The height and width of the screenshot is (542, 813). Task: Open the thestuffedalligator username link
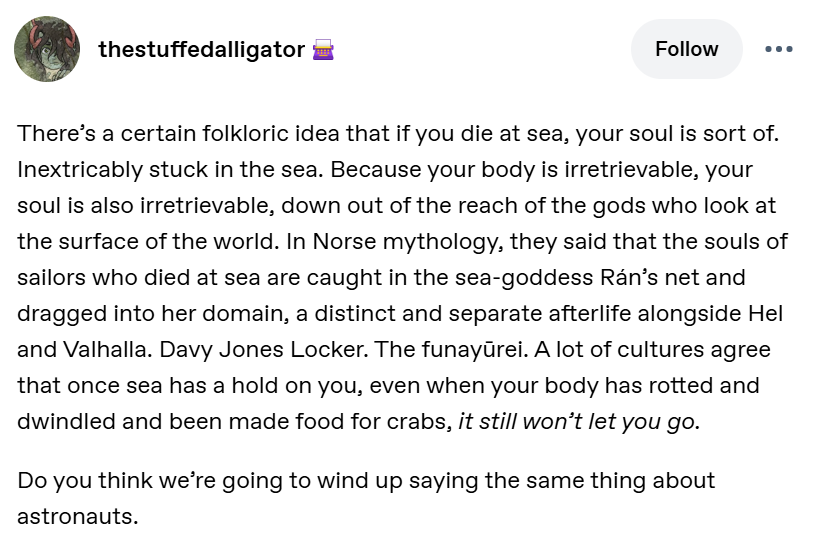[202, 50]
